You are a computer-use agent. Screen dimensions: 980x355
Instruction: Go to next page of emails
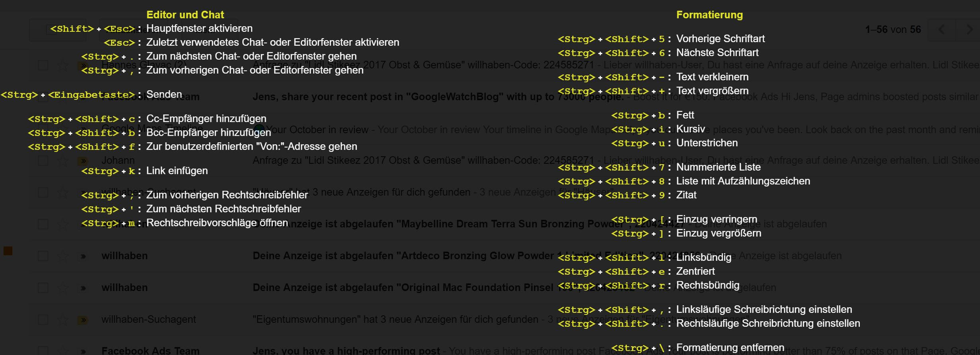pos(969,29)
